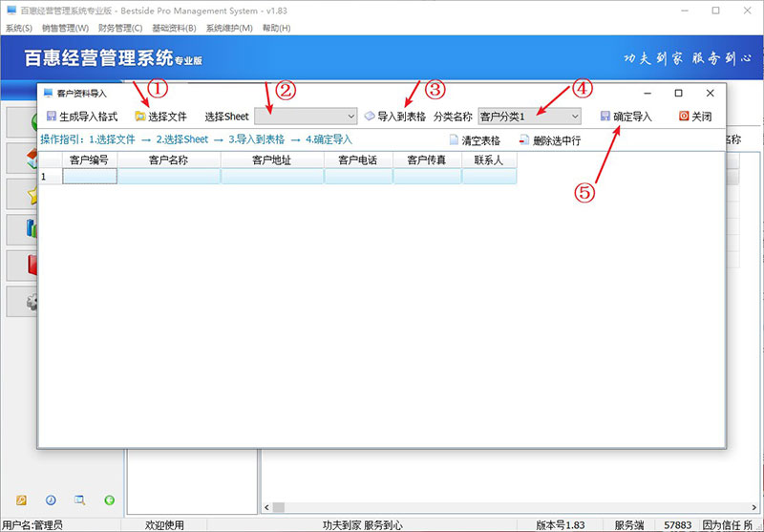764x532 pixels.
Task: Click the yellow key icon in sidebar footer
Action: tap(21, 500)
